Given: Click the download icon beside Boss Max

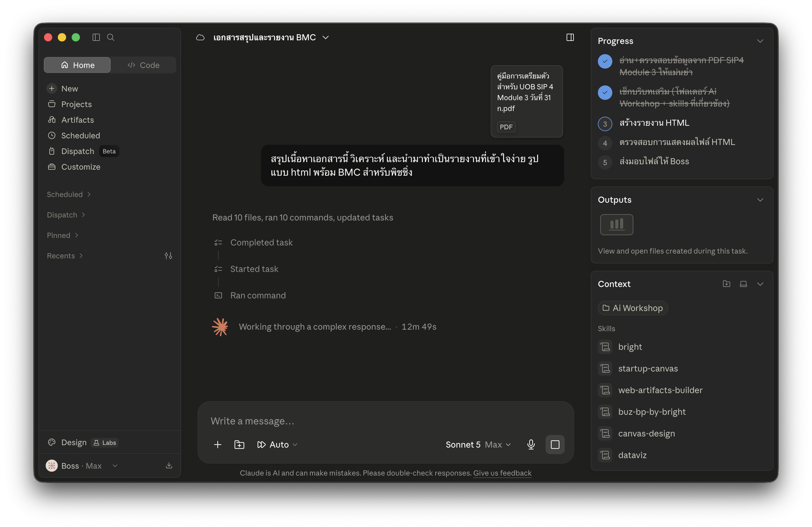Looking at the screenshot, I should click(169, 466).
